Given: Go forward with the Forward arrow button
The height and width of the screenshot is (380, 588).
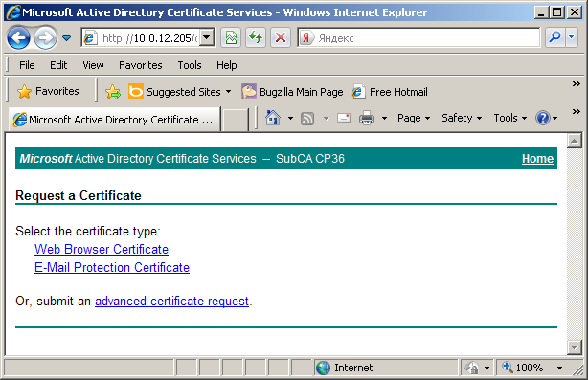Looking at the screenshot, I should pos(45,37).
